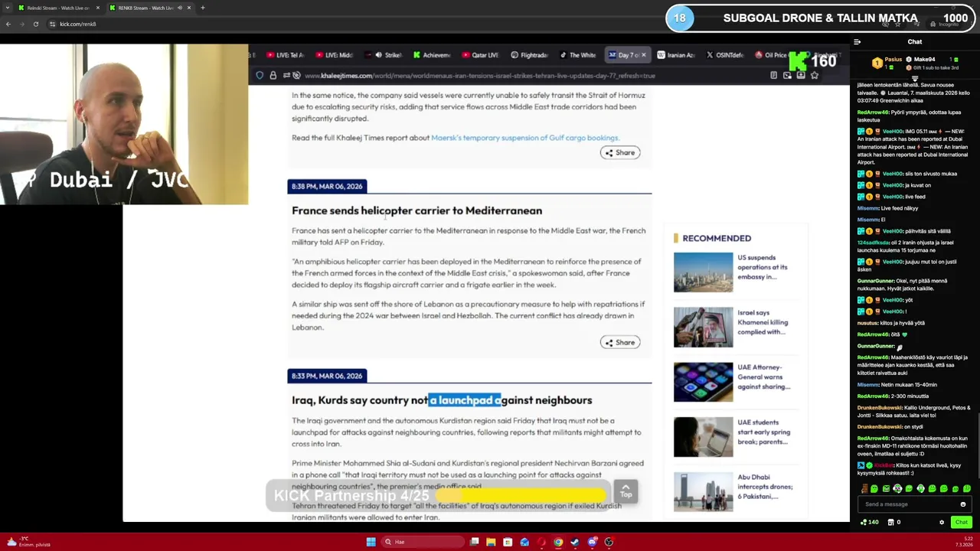Open chat settings gear icon
Screen dimensions: 980x551
click(x=942, y=522)
